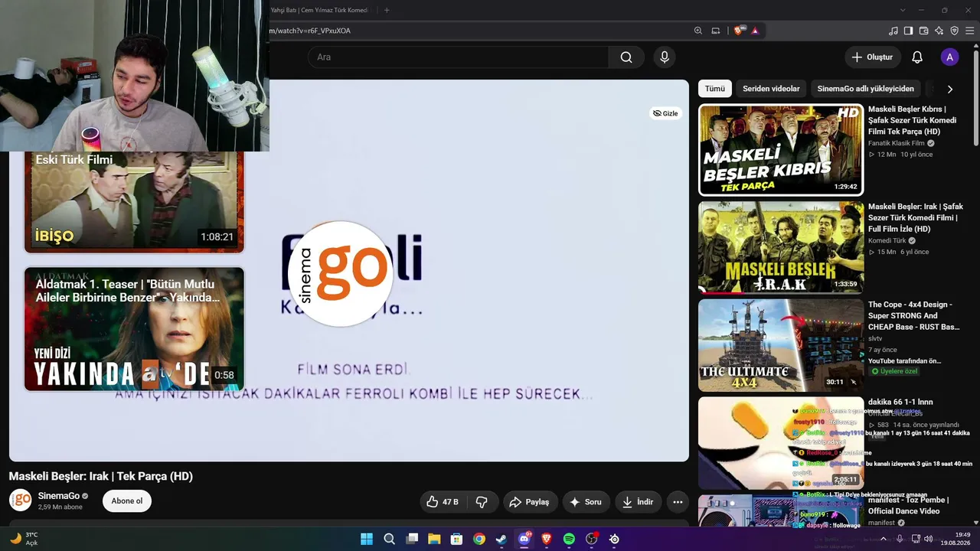Click the Üyelere özel members-only badge
Screen dimensions: 980x551
tap(894, 371)
